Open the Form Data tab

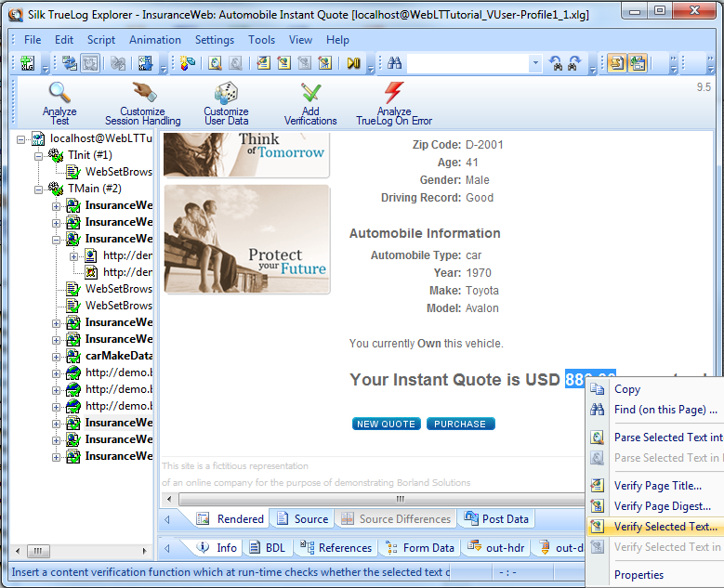(428, 548)
